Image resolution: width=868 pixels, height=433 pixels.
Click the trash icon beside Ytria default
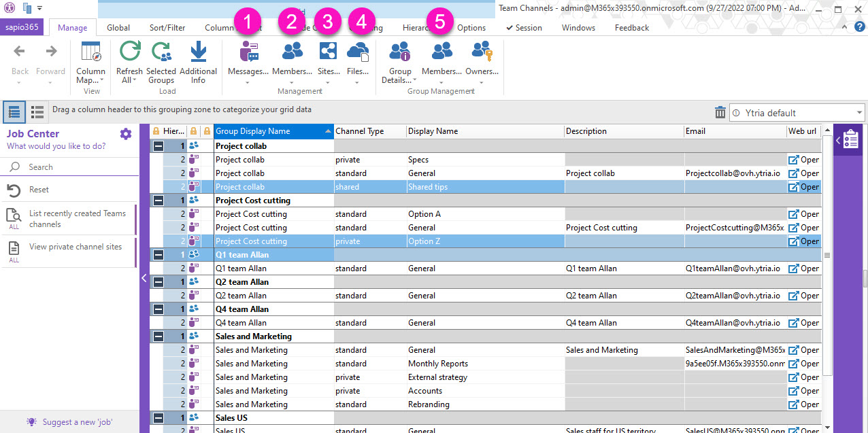click(x=720, y=113)
